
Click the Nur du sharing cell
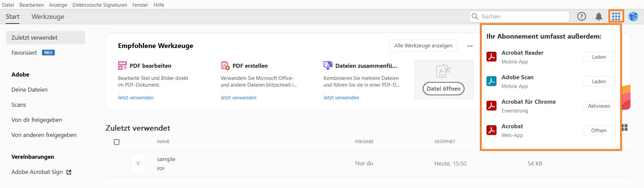click(x=364, y=163)
